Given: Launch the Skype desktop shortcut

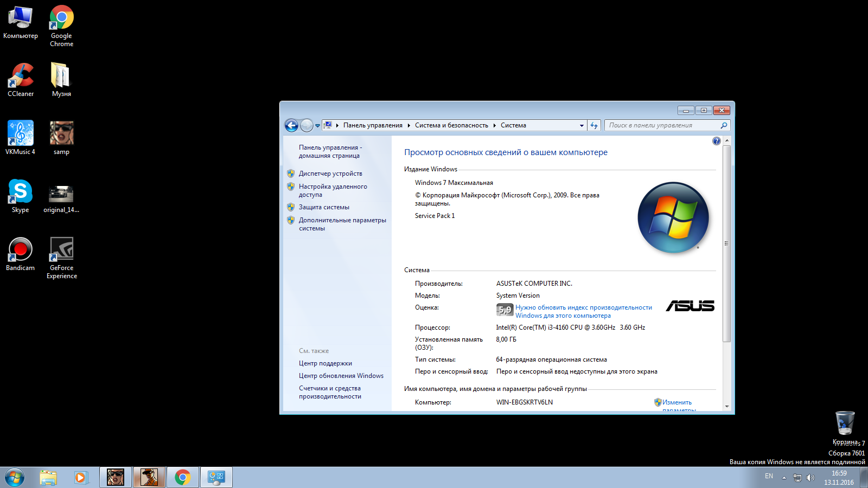Looking at the screenshot, I should pyautogui.click(x=21, y=196).
